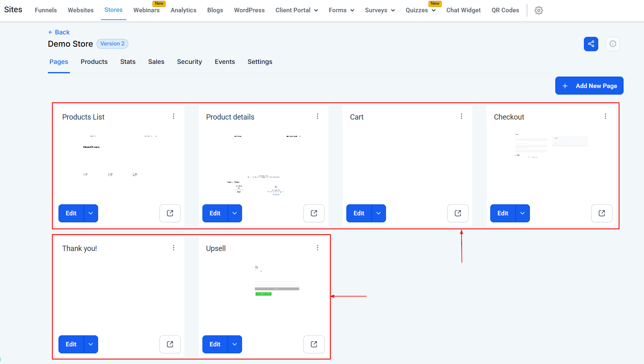Screen dimensions: 644x364
Task: Open Cart page in new tab
Action: pyautogui.click(x=458, y=213)
